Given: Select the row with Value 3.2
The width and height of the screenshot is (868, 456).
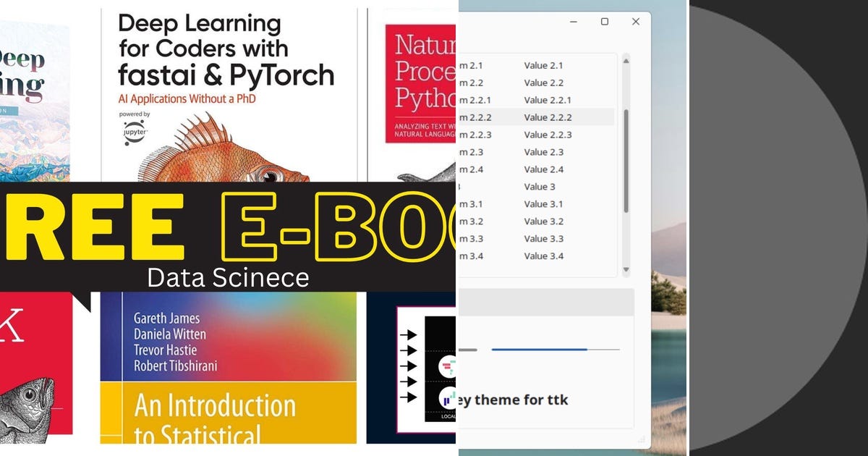Looking at the screenshot, I should coord(536,221).
